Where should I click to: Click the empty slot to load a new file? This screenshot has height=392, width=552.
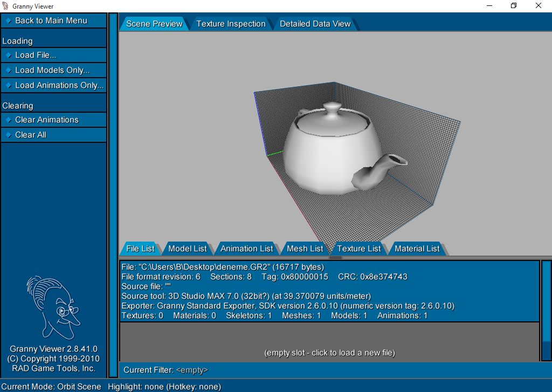tap(329, 341)
